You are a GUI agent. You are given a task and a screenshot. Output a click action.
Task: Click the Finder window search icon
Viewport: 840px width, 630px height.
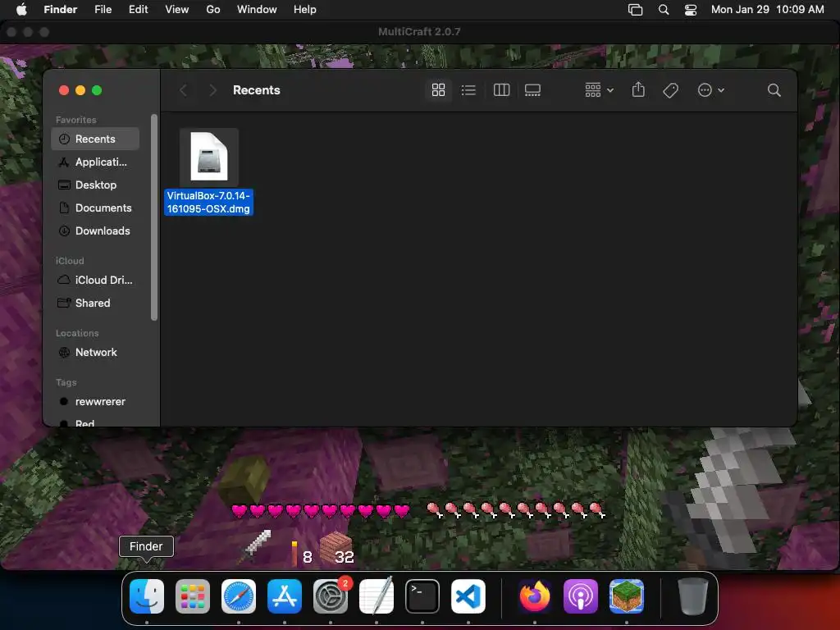pyautogui.click(x=774, y=90)
